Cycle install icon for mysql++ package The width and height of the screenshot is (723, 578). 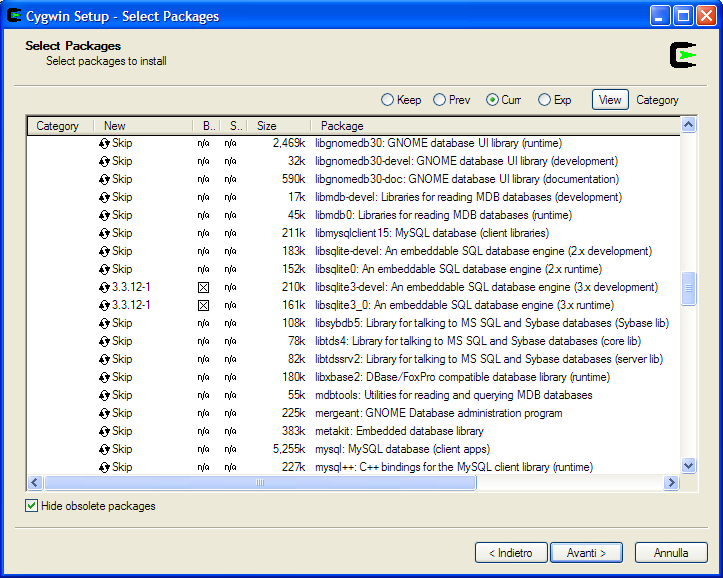104,467
